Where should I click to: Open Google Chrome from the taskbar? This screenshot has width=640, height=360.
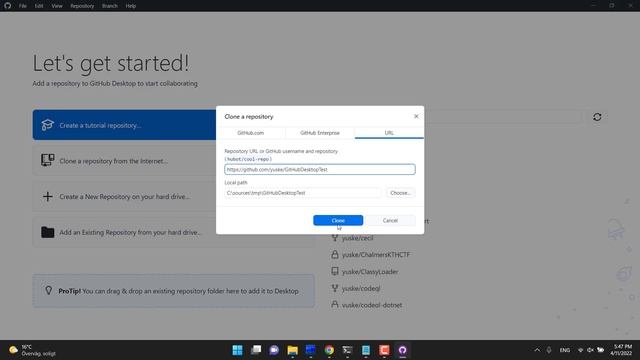329,350
